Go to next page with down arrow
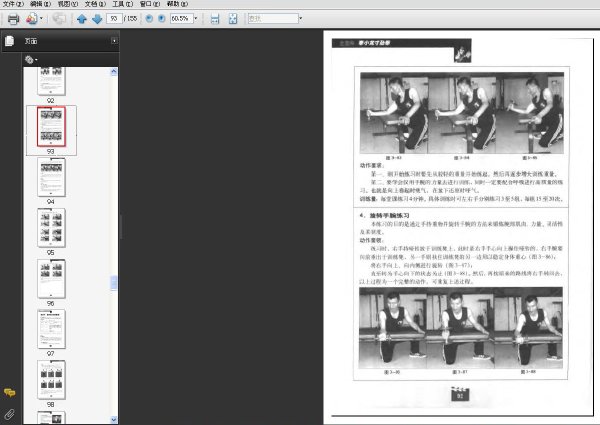This screenshot has width=600, height=425. click(97, 19)
